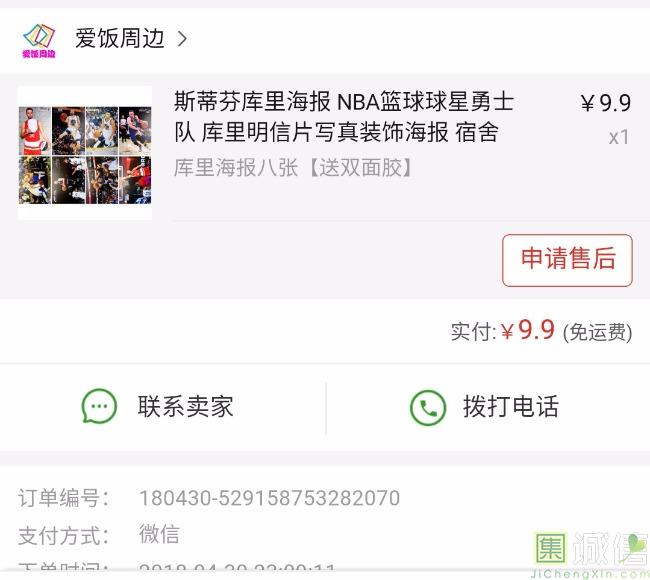Click 联系卖家 label
Viewport: 650px width, 580px height.
[186, 406]
